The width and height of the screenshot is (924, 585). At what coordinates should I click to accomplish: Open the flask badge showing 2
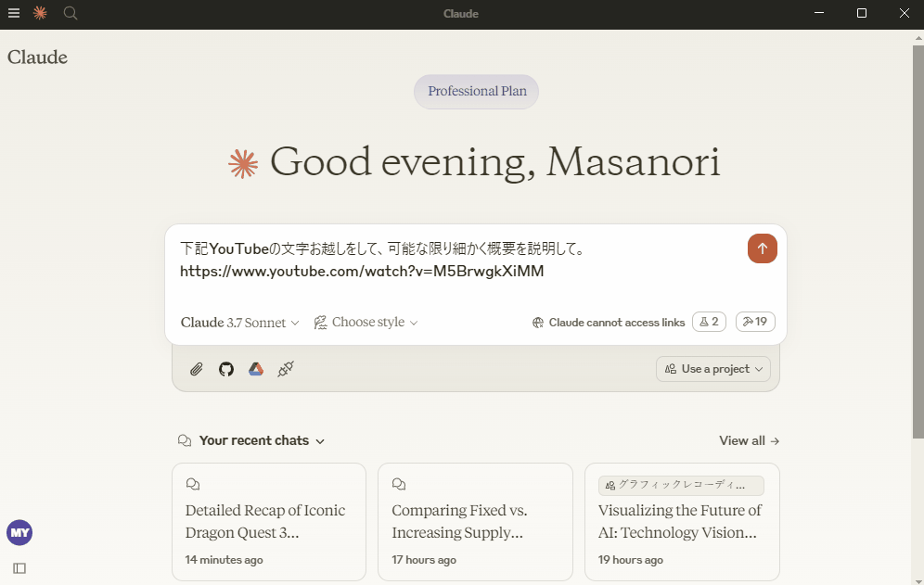pos(709,322)
